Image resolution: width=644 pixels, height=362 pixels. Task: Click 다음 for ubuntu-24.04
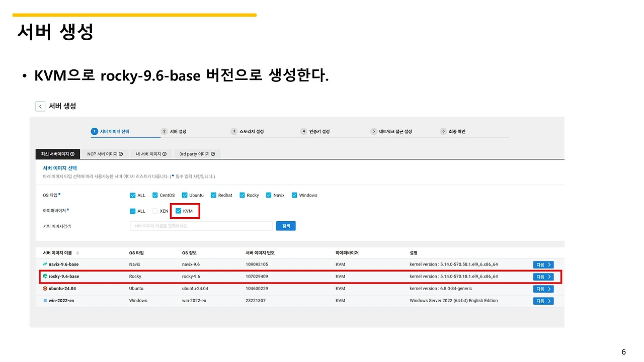pos(543,289)
